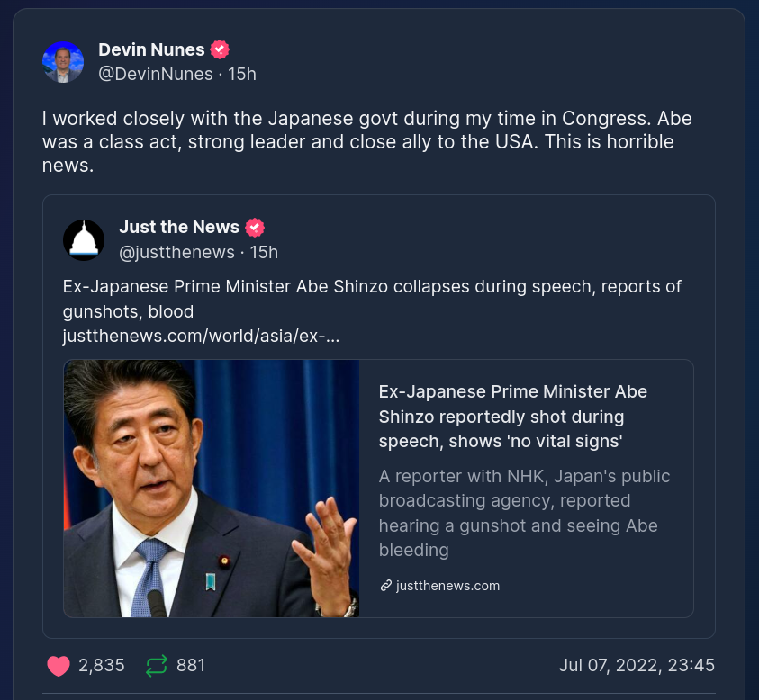Click the Jul 07, 2022, 23:45 timestamp
Image resolution: width=759 pixels, height=700 pixels.
coord(637,665)
